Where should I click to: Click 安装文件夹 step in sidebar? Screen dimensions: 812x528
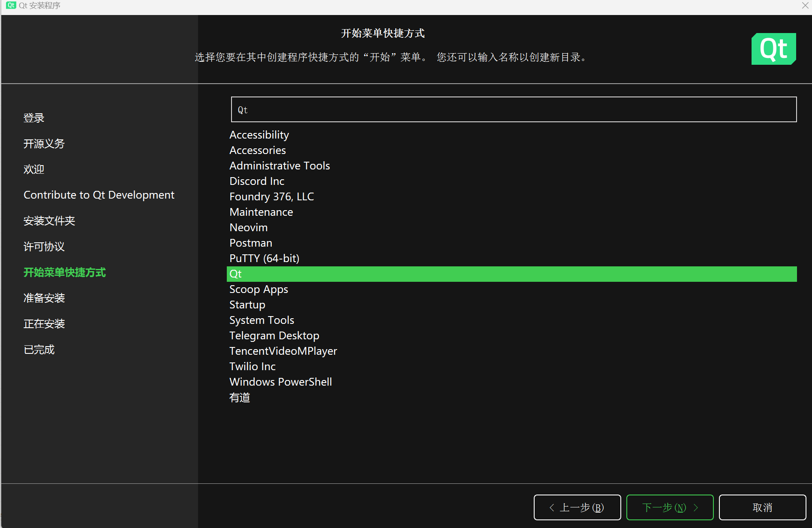click(49, 221)
